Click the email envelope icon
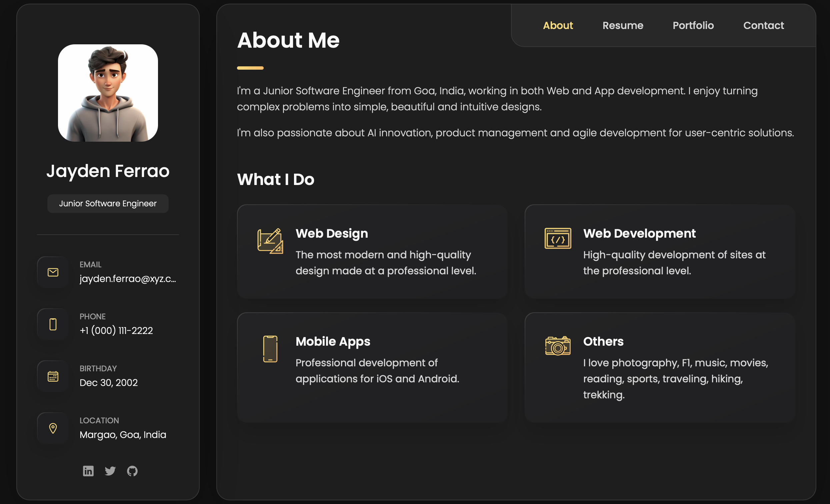Viewport: 830px width, 504px height. coord(53,272)
